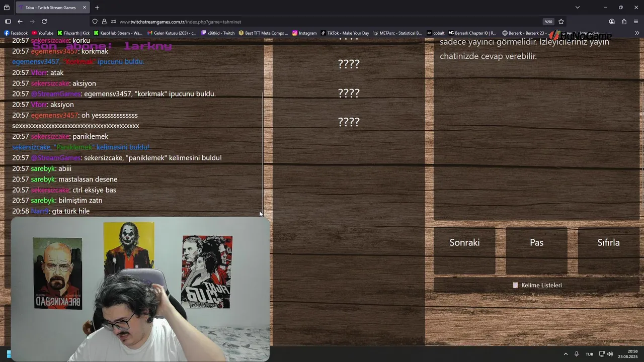Open Firefox View icon in tab bar
Screen dimensions: 644x362
(7, 8)
